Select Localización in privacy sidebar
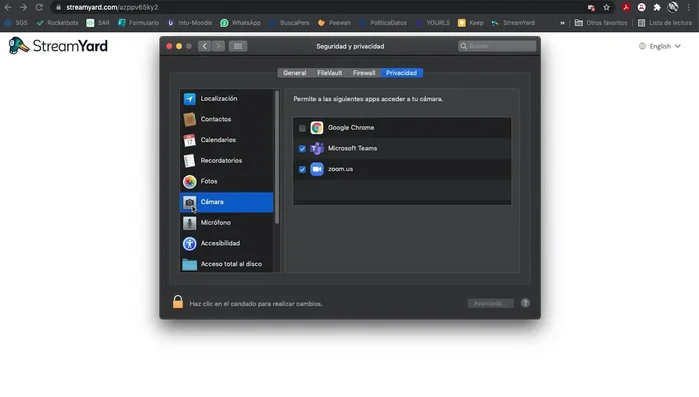 [x=226, y=98]
